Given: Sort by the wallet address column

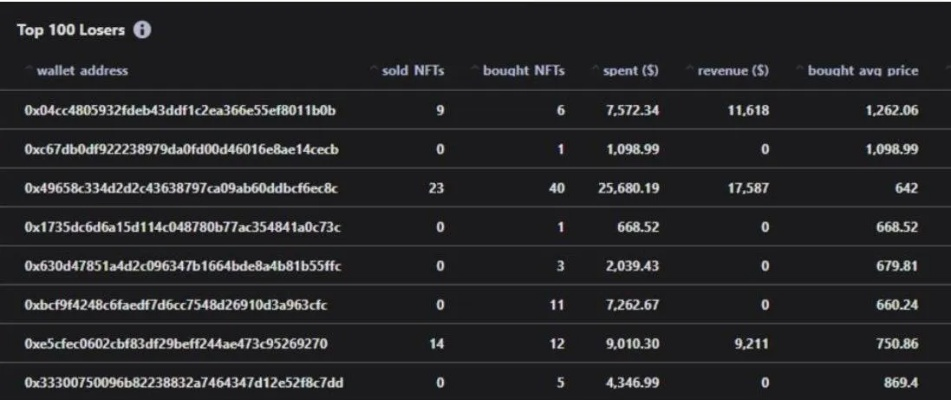Looking at the screenshot, I should pyautogui.click(x=82, y=71).
